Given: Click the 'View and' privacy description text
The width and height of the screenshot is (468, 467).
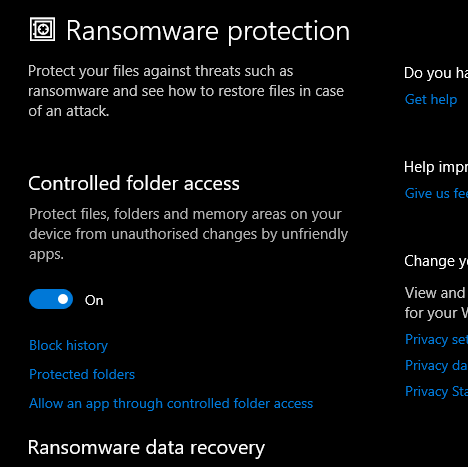Looking at the screenshot, I should click(x=436, y=303).
